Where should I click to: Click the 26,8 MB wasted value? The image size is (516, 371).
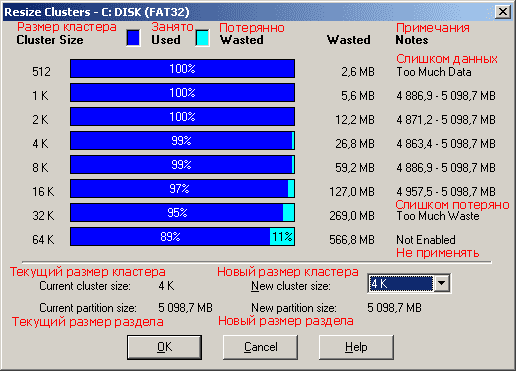[355, 144]
